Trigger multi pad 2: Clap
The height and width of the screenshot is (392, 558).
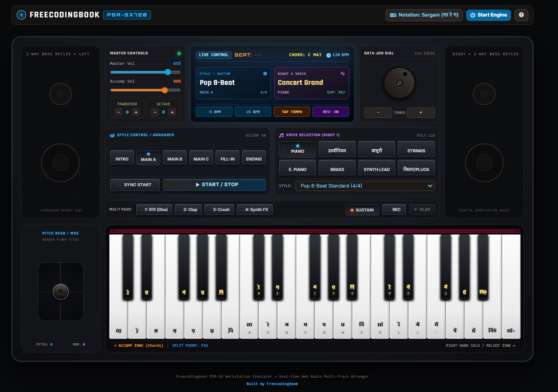coord(188,210)
